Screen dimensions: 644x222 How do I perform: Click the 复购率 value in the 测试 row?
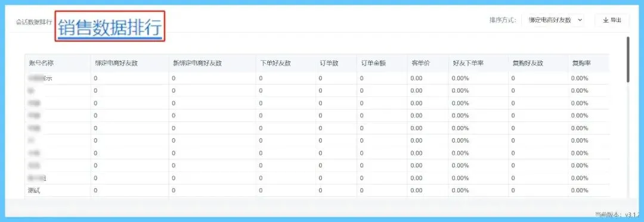pos(580,190)
